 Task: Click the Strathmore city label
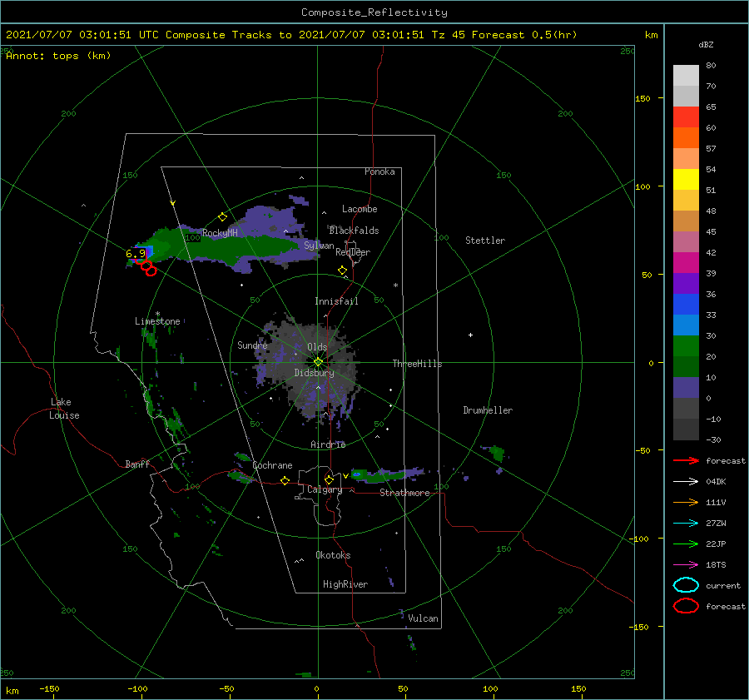pos(404,493)
